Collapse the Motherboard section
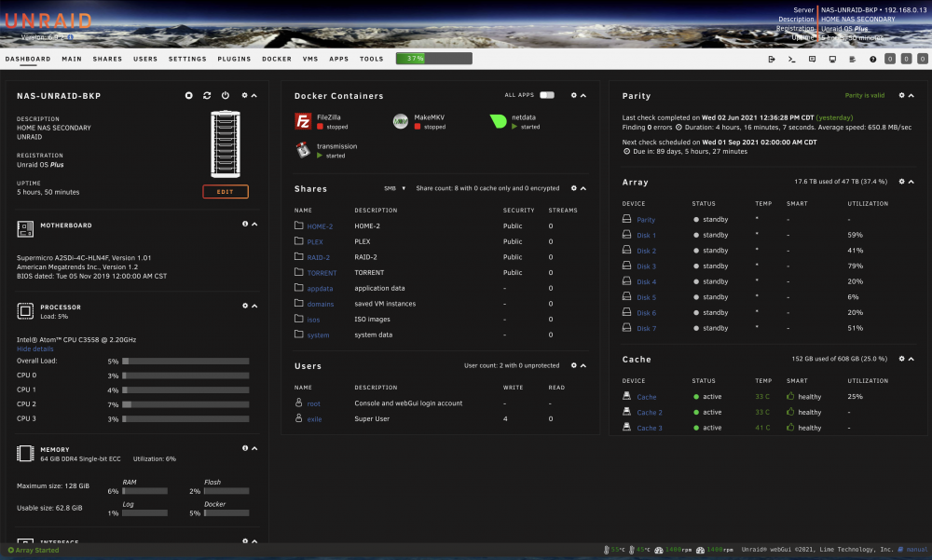932x560 pixels. [x=254, y=225]
